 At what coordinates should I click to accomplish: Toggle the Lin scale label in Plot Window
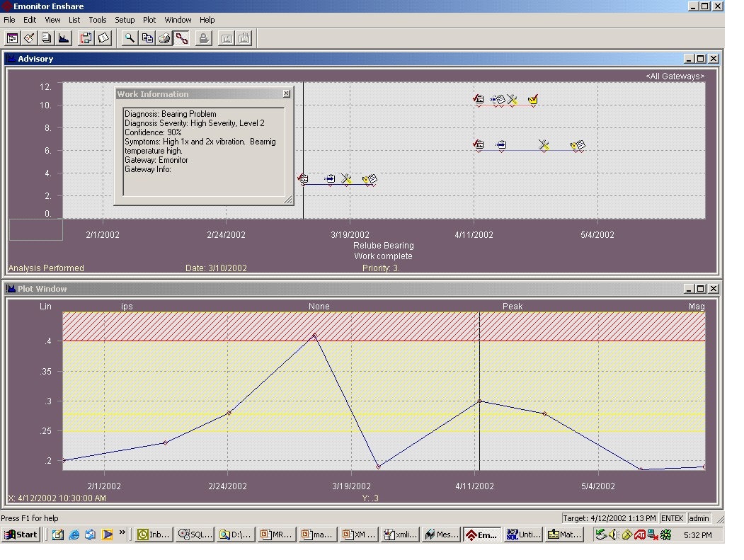click(x=45, y=306)
